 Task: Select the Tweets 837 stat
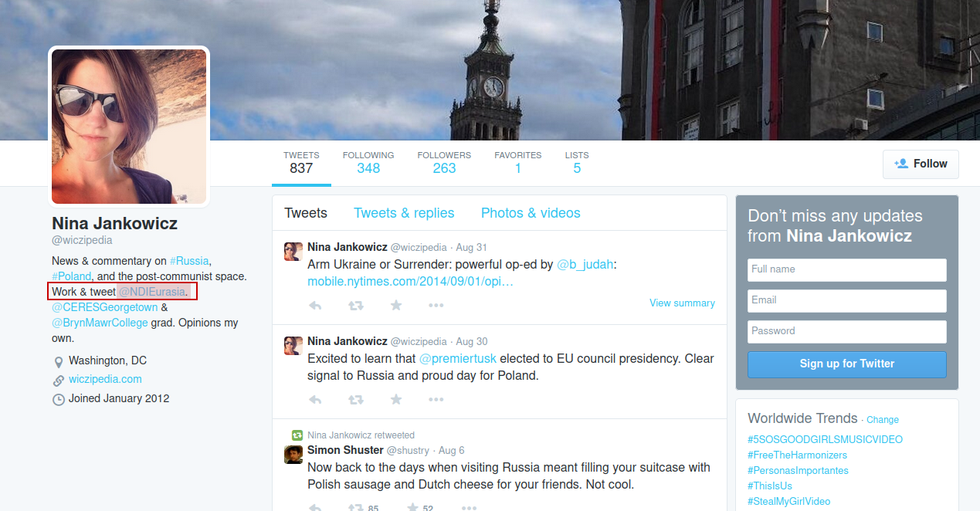coord(301,162)
